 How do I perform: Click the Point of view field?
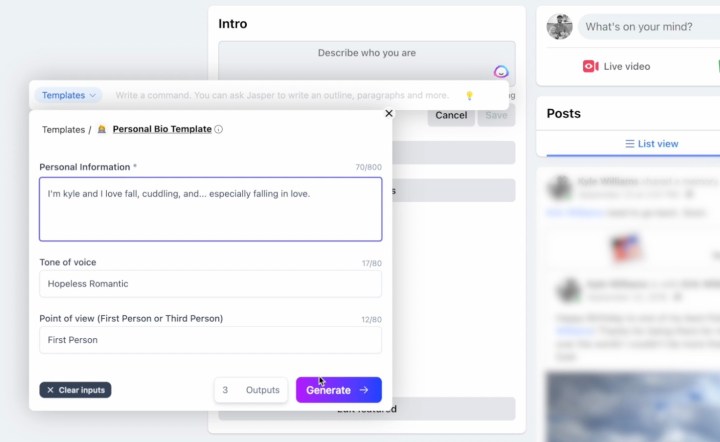(x=210, y=340)
